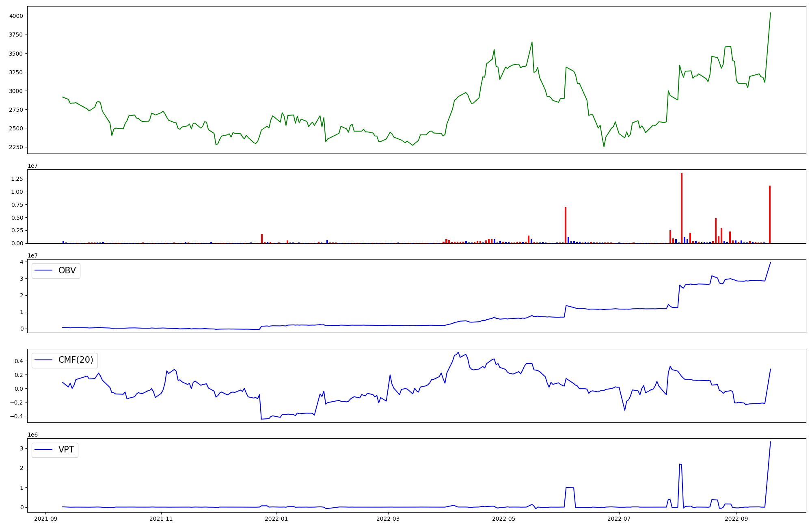The image size is (812, 528).
Task: Click the 2021-09 x-axis date label
Action: (45, 519)
